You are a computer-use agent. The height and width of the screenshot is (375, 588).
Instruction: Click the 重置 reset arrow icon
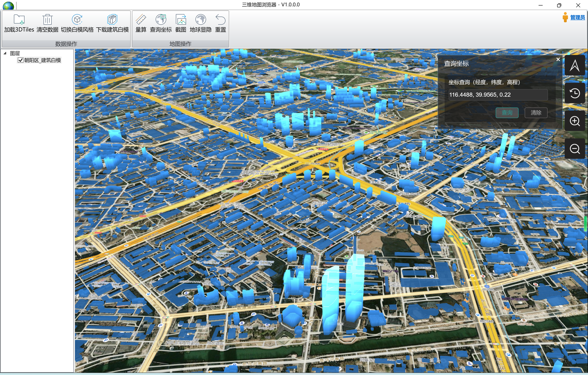[220, 20]
